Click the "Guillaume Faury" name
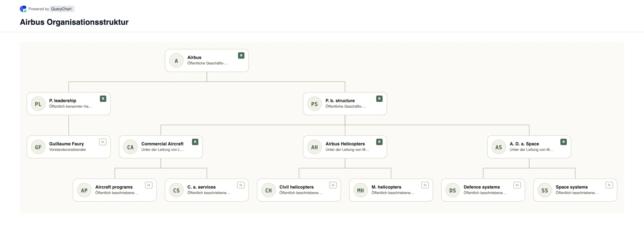This screenshot has width=644, height=233. coord(67,144)
